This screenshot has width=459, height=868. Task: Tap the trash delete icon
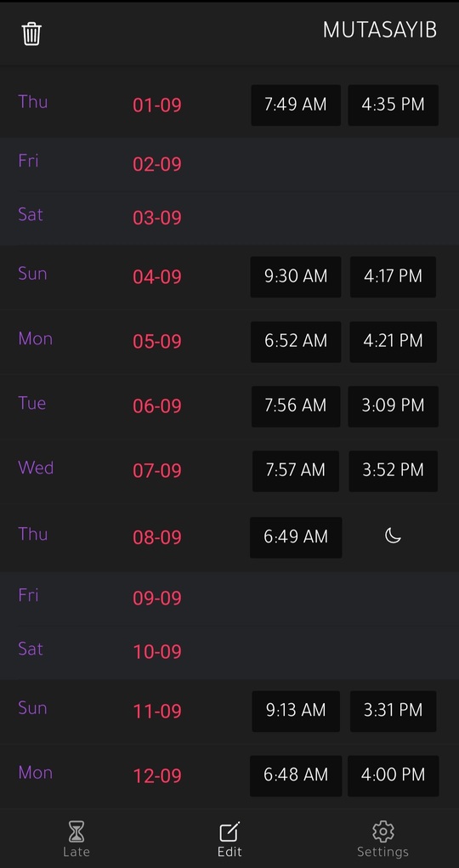[31, 34]
